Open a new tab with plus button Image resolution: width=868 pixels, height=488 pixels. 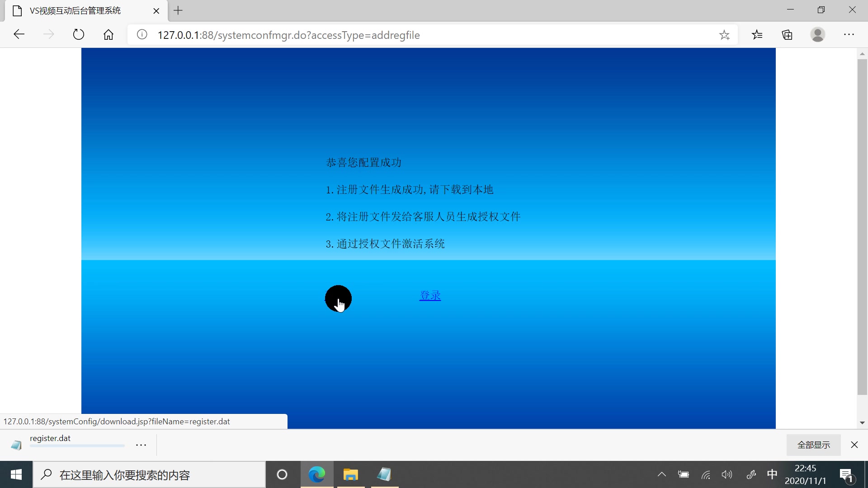(178, 10)
